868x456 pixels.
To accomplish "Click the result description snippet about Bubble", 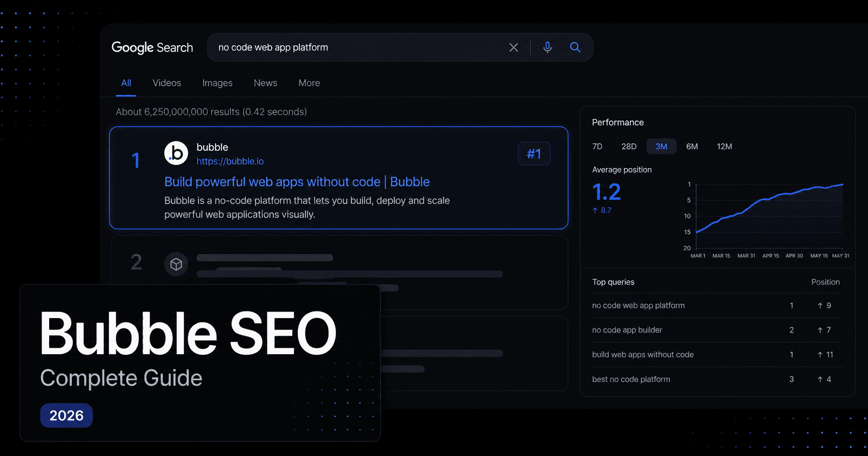I will 307,207.
